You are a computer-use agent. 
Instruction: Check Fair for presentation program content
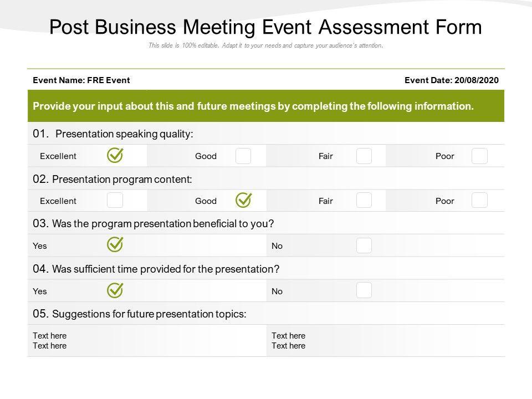pyautogui.click(x=364, y=200)
